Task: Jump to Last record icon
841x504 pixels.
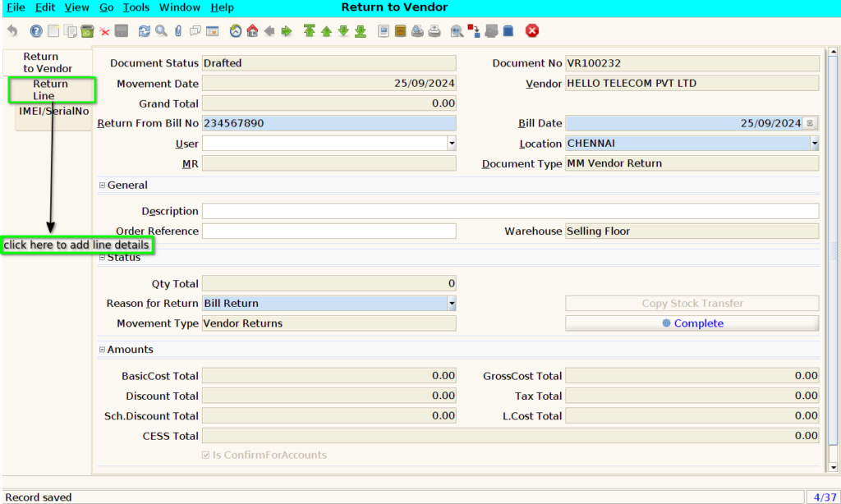Action: pos(361,31)
